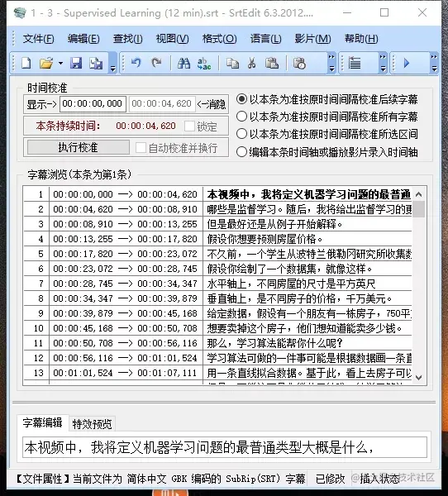
Task: Expand the playback toolbar overflow chevron
Action: pos(434,64)
